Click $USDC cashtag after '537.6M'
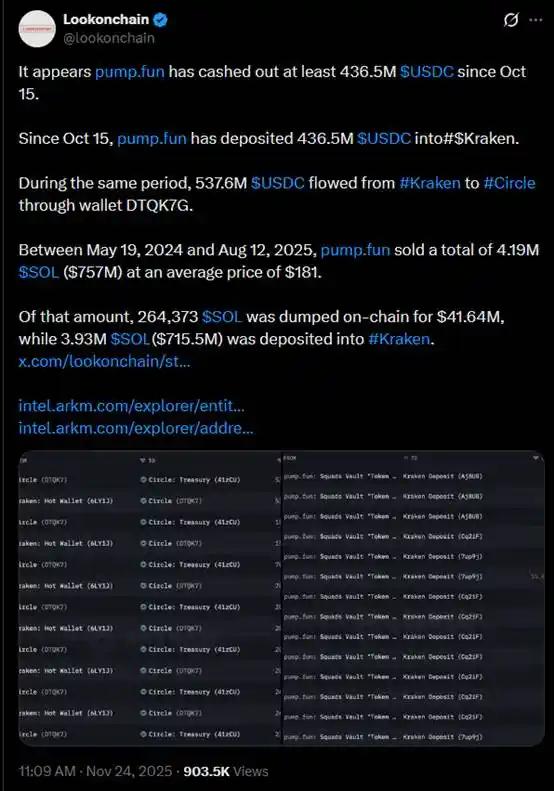 click(278, 183)
